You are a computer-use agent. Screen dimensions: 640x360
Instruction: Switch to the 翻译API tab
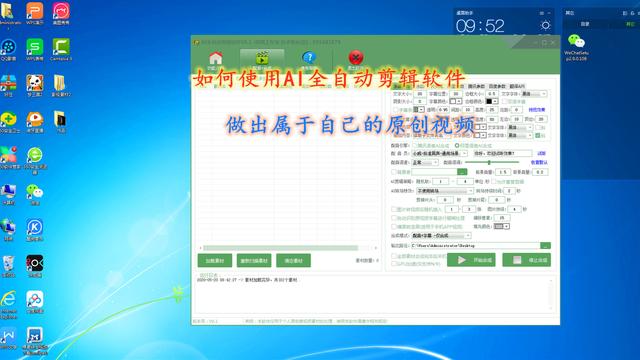coord(517,86)
